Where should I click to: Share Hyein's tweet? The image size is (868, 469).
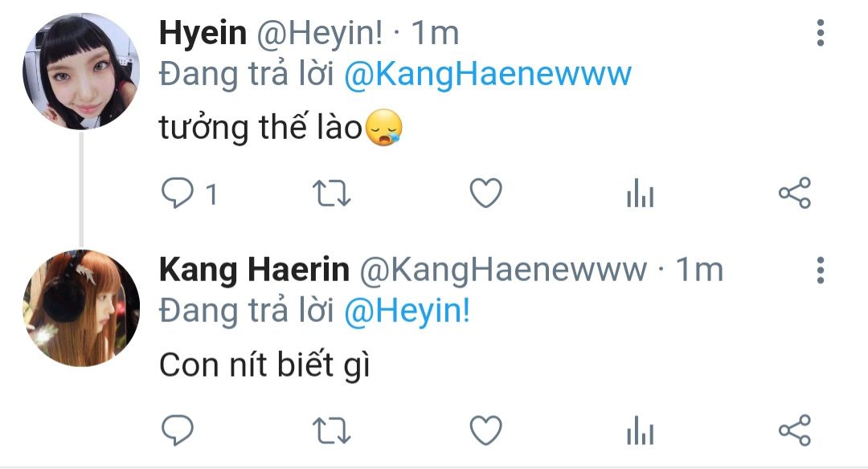pos(795,193)
